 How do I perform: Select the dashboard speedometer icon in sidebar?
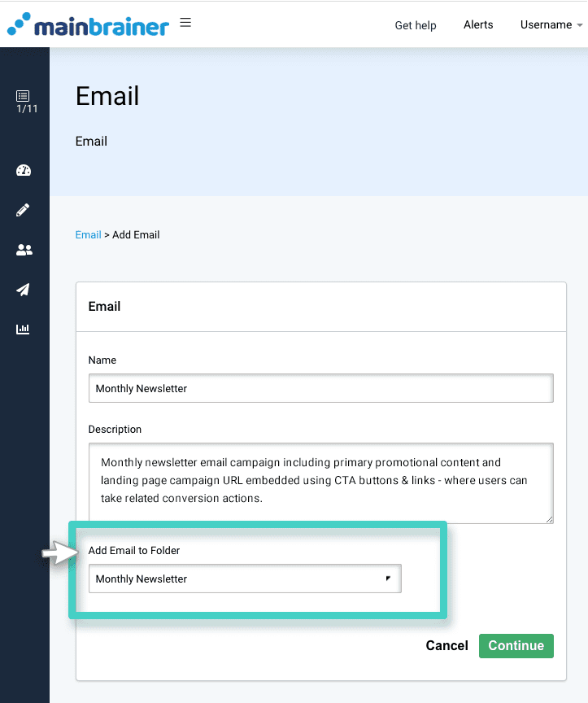pos(24,170)
